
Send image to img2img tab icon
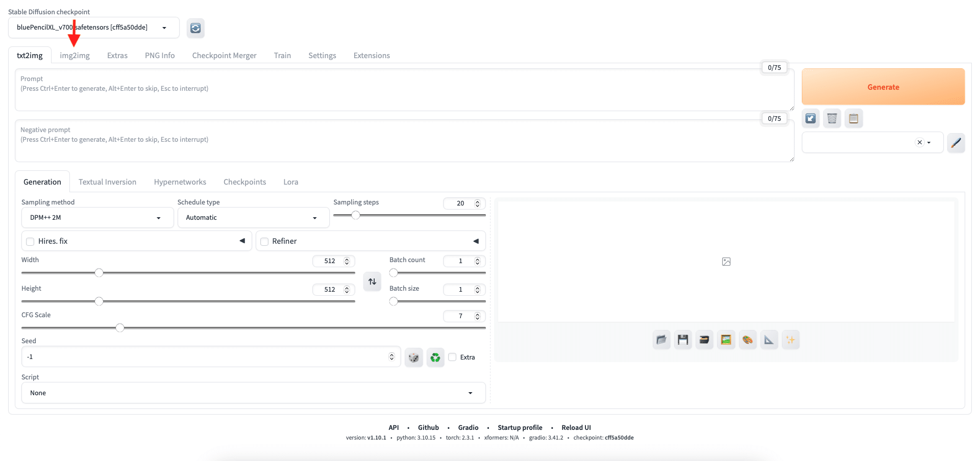click(x=726, y=340)
